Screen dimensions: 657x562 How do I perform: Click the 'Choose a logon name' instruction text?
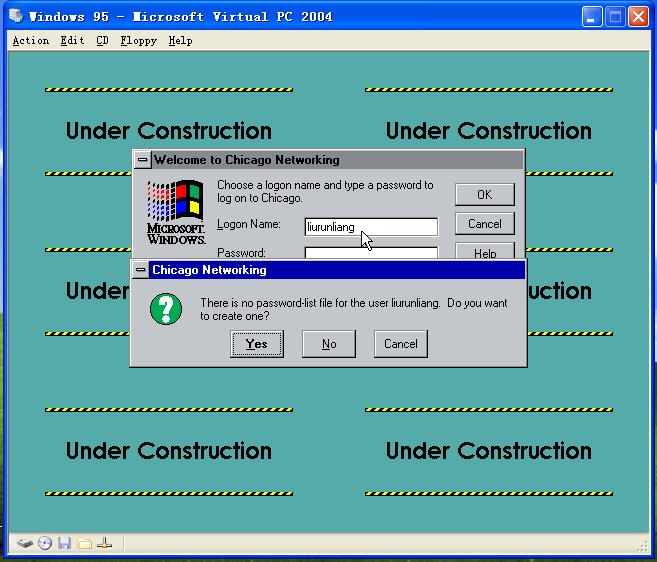(325, 191)
